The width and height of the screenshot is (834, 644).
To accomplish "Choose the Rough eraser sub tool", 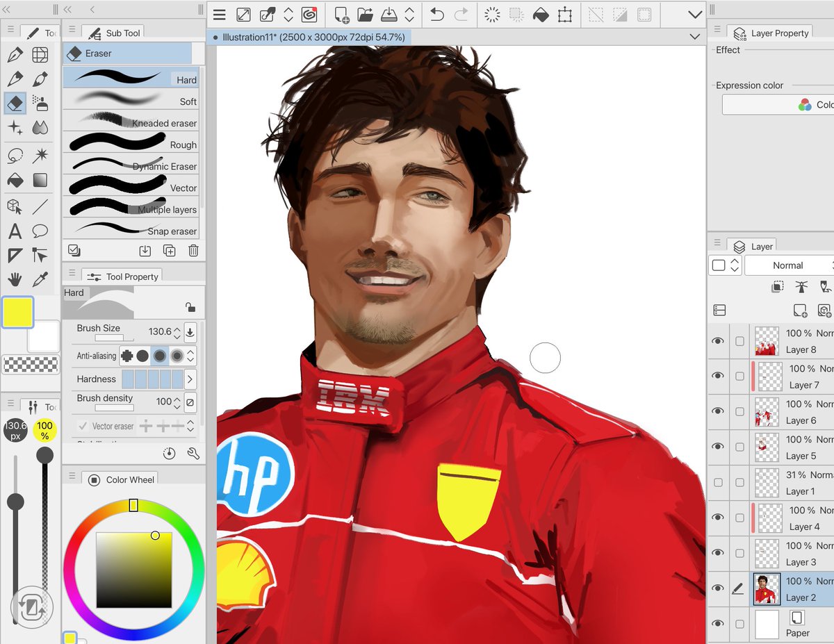I will pyautogui.click(x=131, y=142).
